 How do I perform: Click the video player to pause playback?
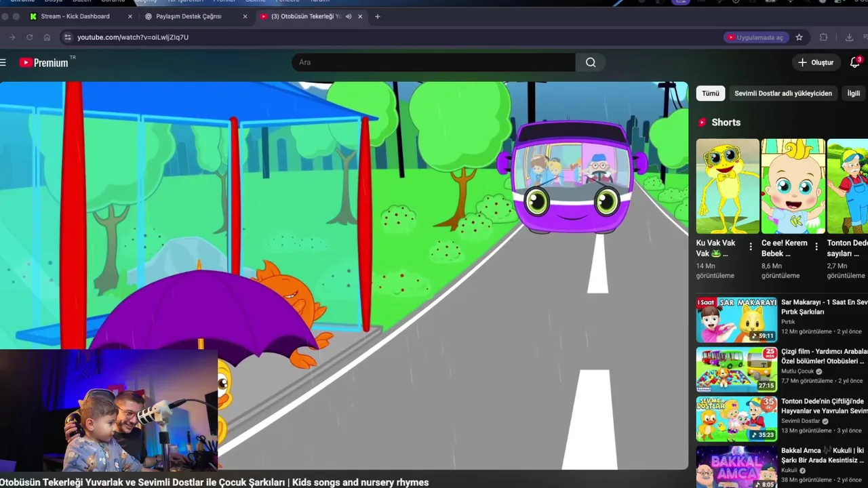344,276
